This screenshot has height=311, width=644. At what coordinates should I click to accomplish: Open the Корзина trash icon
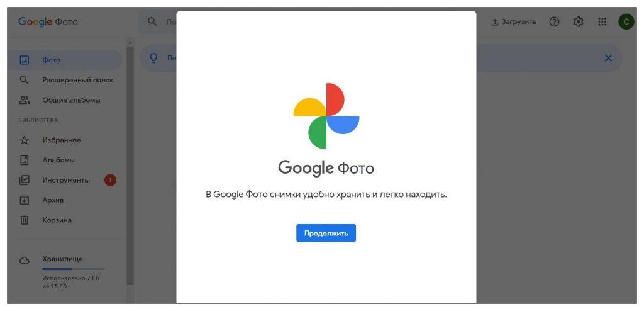pos(25,220)
